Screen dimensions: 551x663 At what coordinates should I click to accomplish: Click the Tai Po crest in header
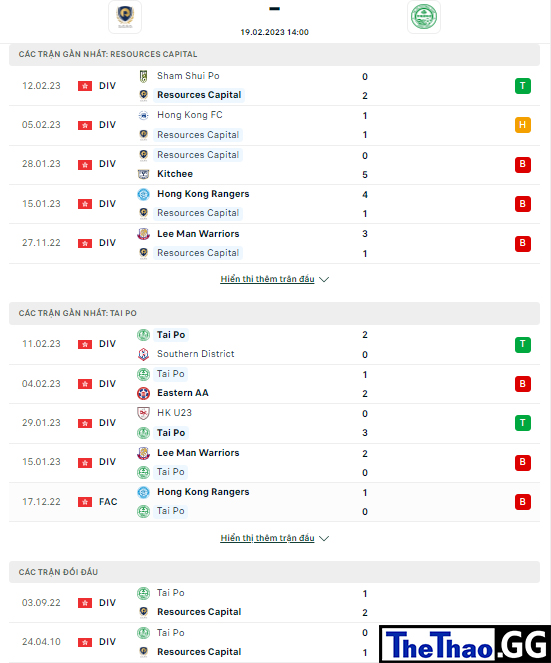424,17
